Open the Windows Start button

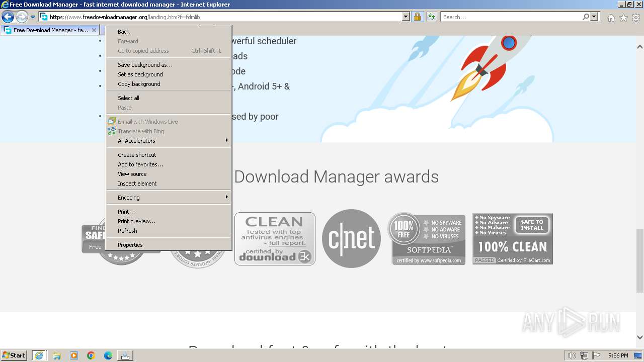[x=14, y=355]
